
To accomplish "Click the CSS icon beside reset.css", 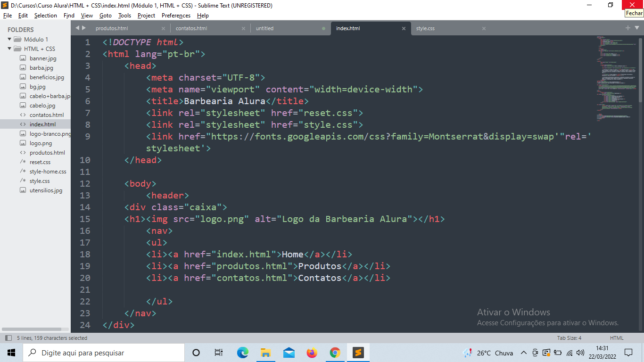I will (23, 162).
